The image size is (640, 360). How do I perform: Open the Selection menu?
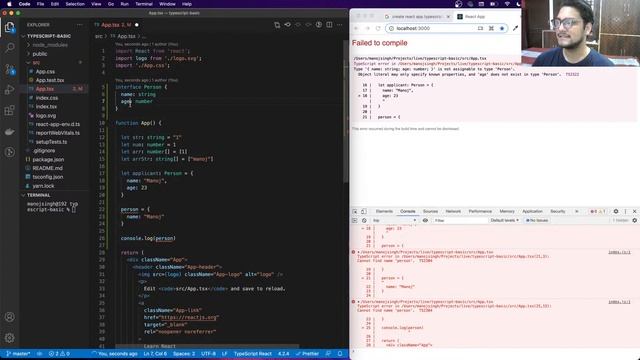pyautogui.click(x=75, y=4)
